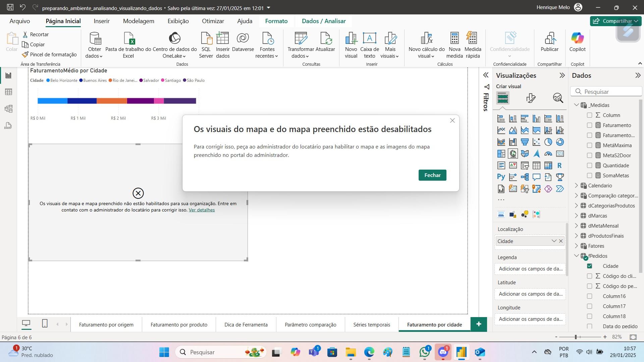The height and width of the screenshot is (362, 644).
Task: Check the SomaMetas checkbox
Action: [x=589, y=176]
